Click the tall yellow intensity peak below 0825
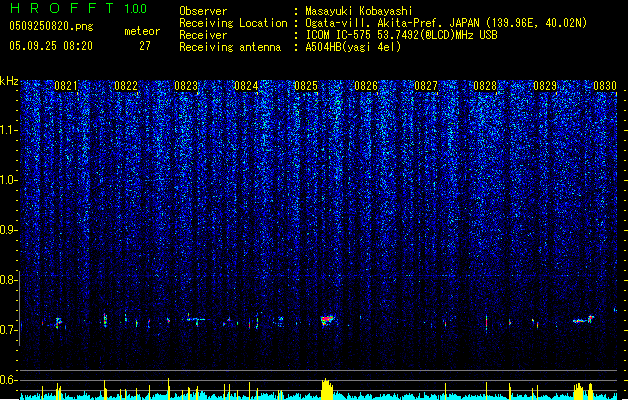 [x=327, y=389]
